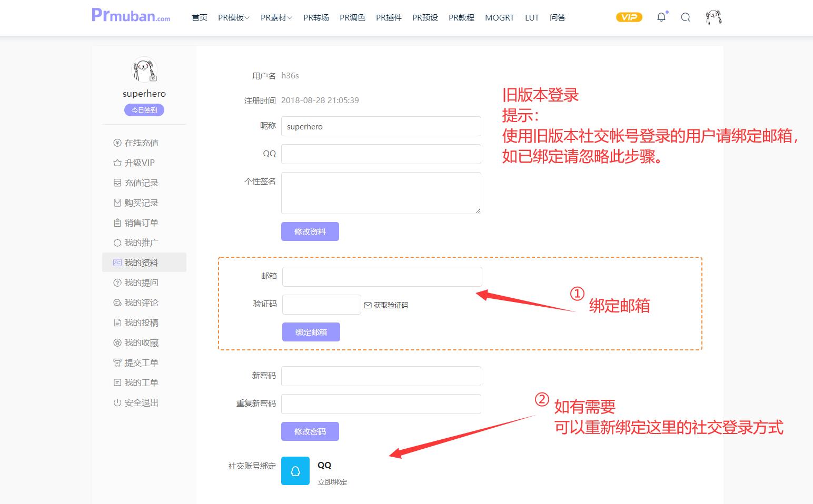Expand the PR素材 dropdown menu
This screenshot has height=504, width=813.
click(x=276, y=18)
